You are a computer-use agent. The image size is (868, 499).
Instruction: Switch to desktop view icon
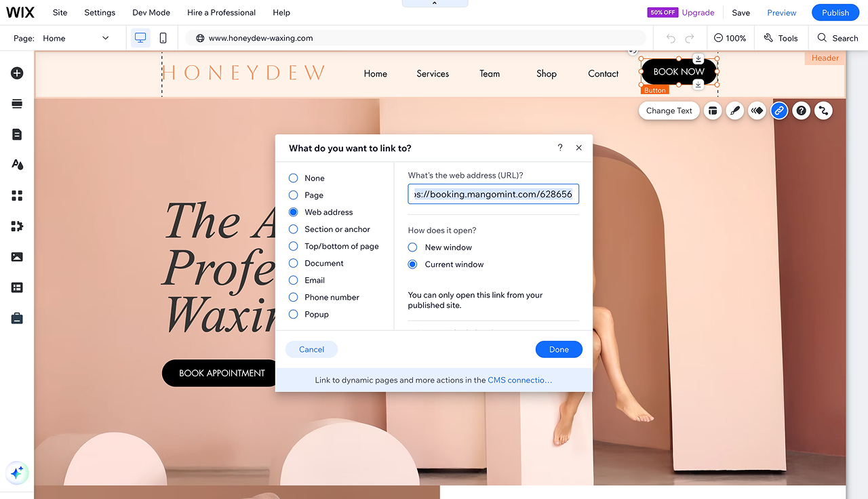tap(140, 38)
